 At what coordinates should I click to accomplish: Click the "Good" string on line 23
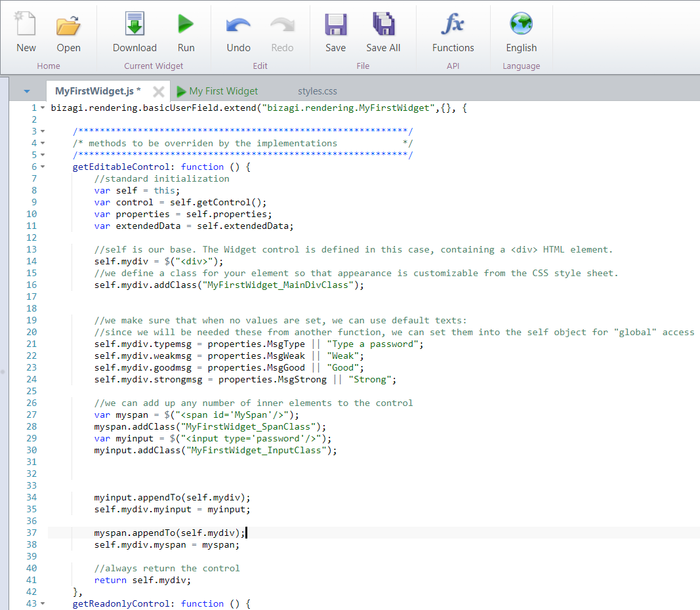(343, 368)
